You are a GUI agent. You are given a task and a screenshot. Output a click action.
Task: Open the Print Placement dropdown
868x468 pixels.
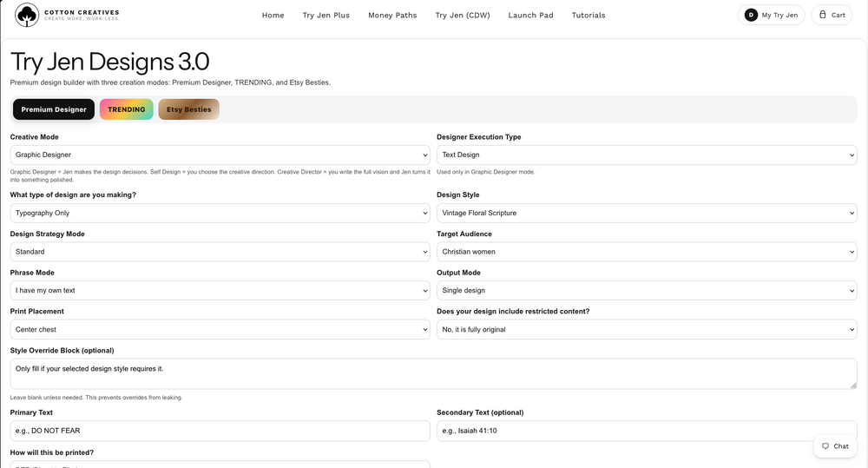[220, 330]
